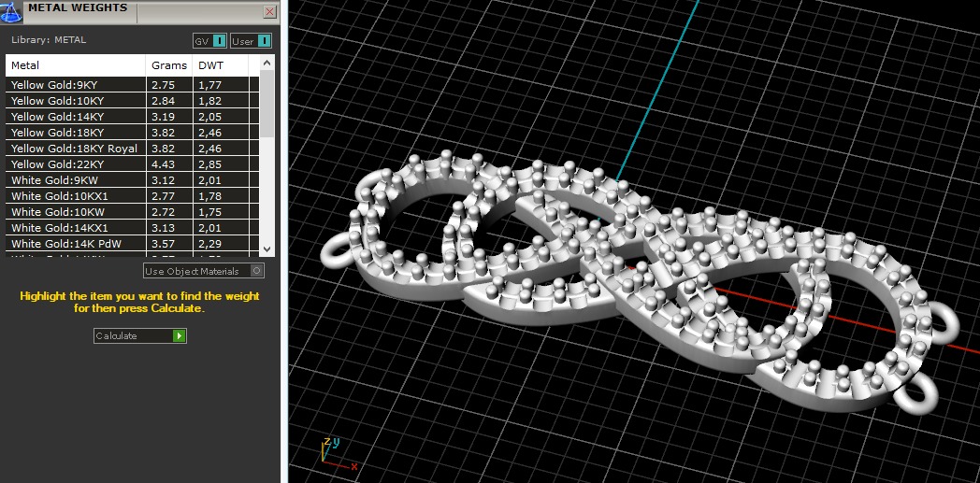Select the White Gold:14K PdW row
The image size is (980, 483).
pos(132,244)
